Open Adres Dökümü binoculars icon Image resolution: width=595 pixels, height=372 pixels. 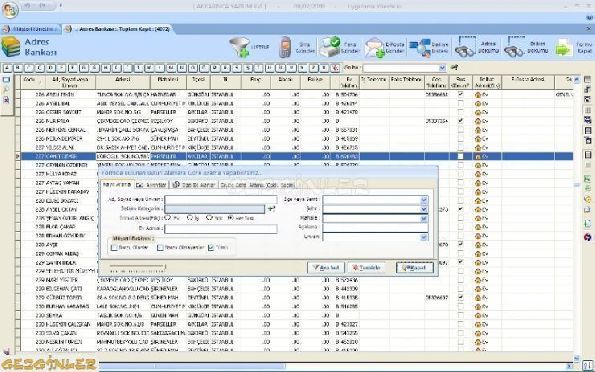point(465,47)
